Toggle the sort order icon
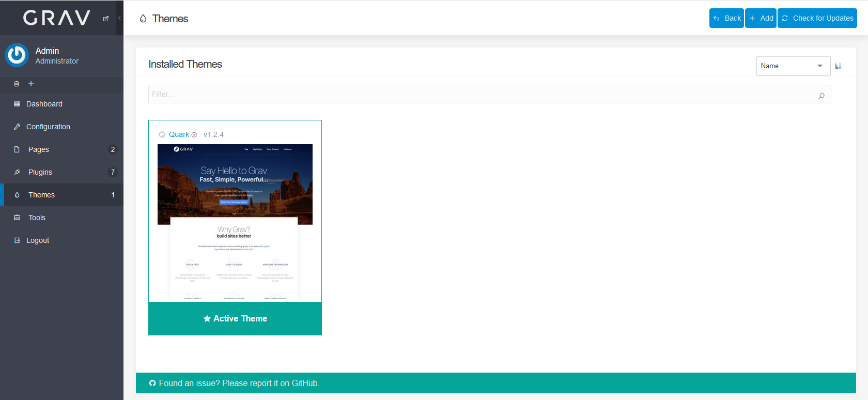868x400 pixels. click(838, 66)
